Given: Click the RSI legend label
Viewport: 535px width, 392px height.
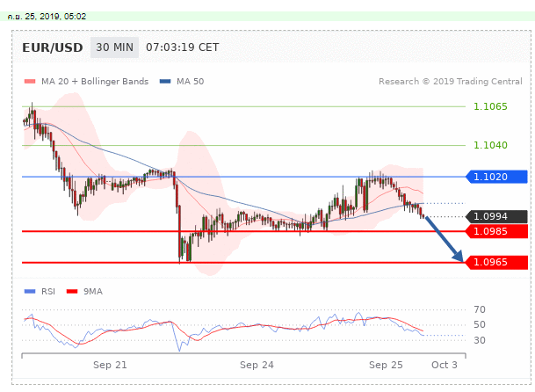Looking at the screenshot, I should (48, 292).
